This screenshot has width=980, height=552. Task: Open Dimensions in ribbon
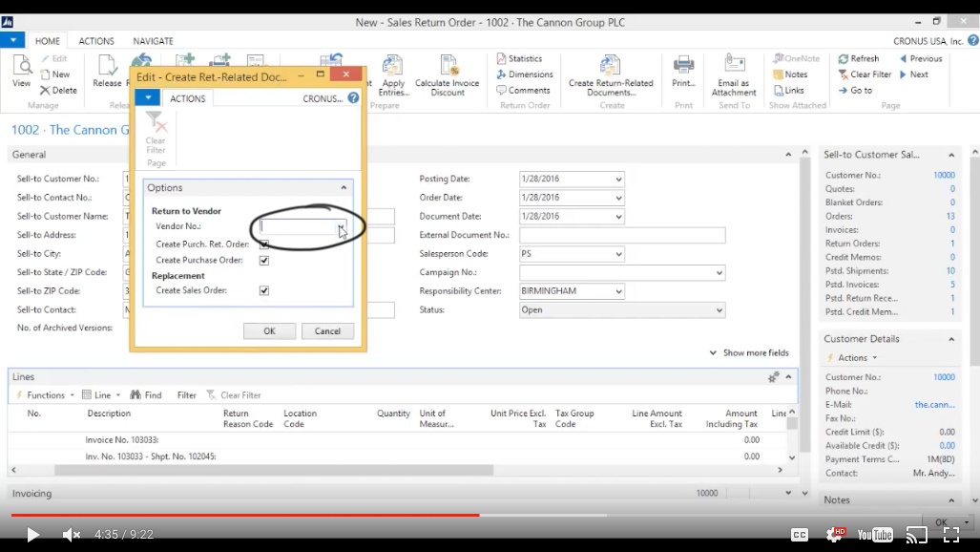pos(525,74)
